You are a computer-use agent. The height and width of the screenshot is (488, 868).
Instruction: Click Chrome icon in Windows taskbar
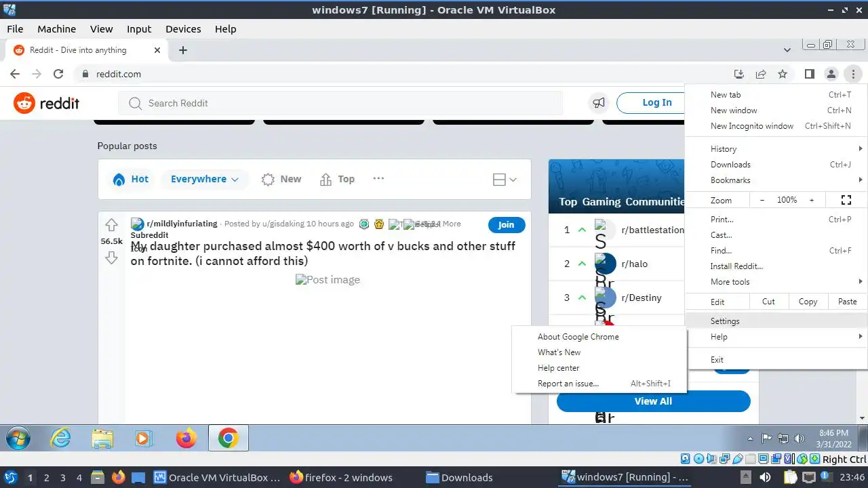[x=228, y=439]
